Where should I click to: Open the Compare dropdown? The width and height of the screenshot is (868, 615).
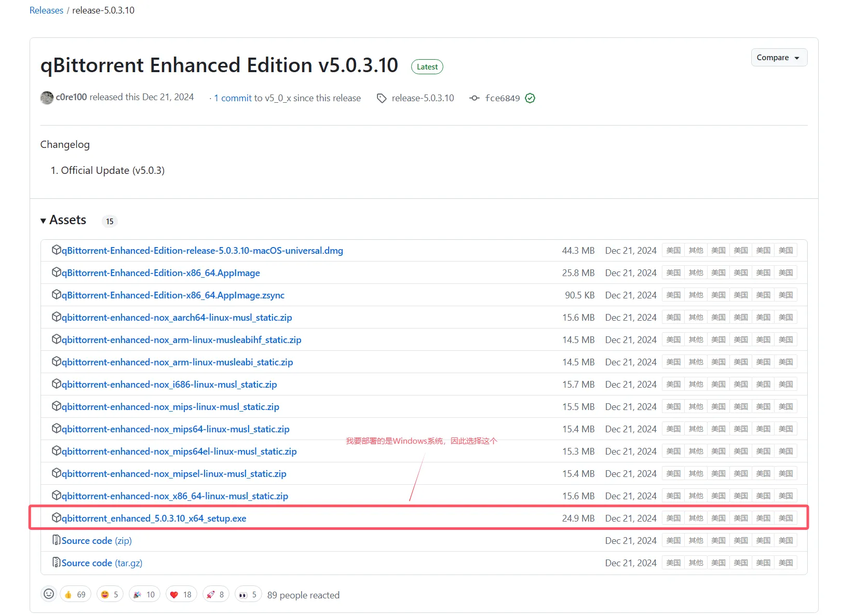tap(778, 58)
